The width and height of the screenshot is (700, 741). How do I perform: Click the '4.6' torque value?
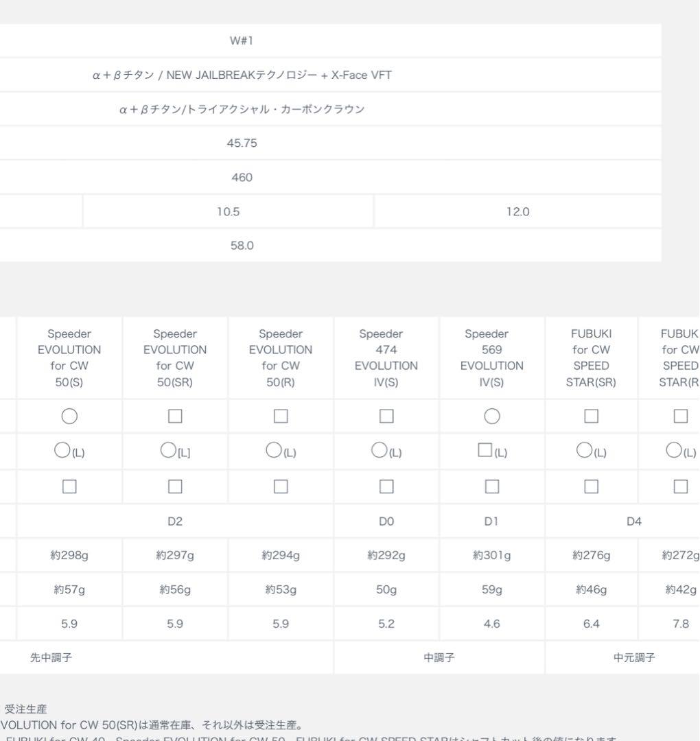click(492, 624)
